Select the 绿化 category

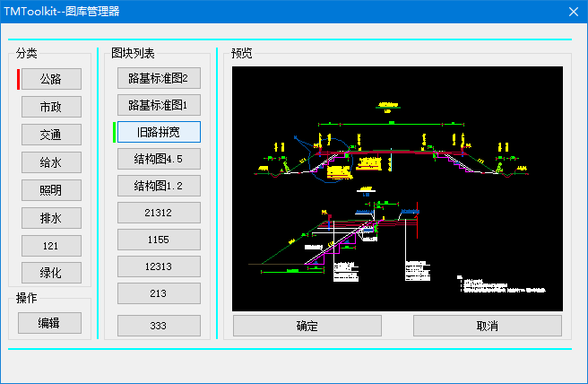coord(50,272)
